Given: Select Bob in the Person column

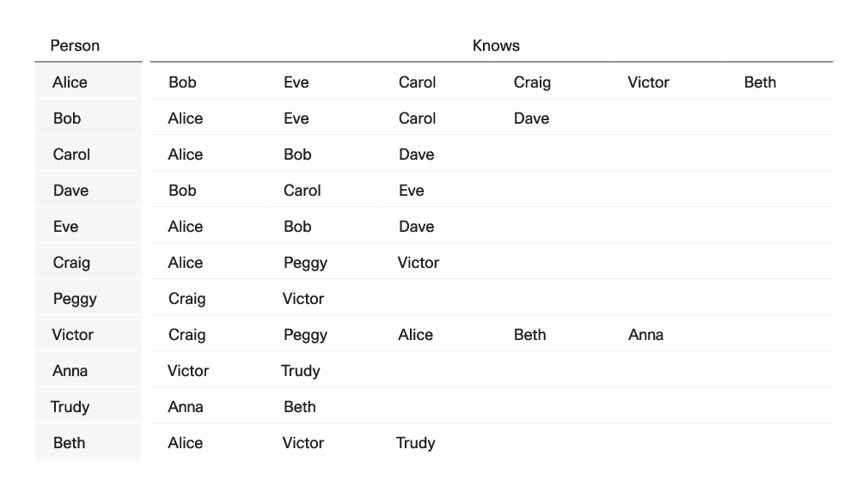Looking at the screenshot, I should (x=67, y=118).
